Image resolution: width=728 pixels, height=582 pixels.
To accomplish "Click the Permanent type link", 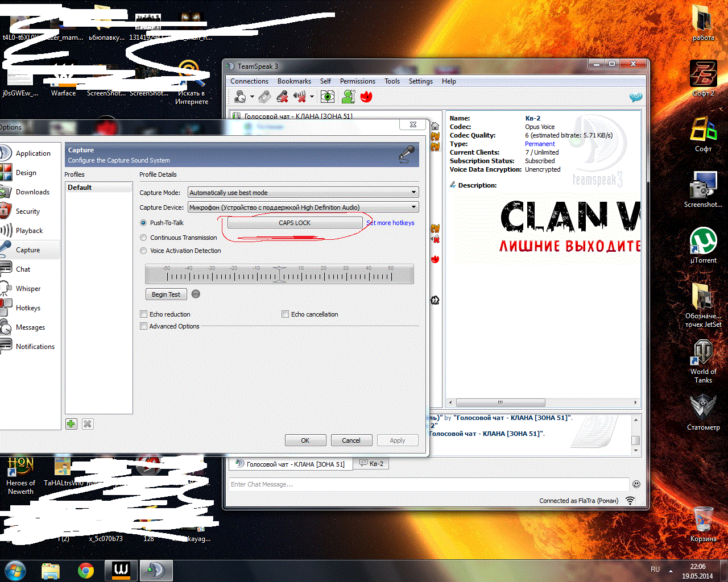I will coord(540,144).
